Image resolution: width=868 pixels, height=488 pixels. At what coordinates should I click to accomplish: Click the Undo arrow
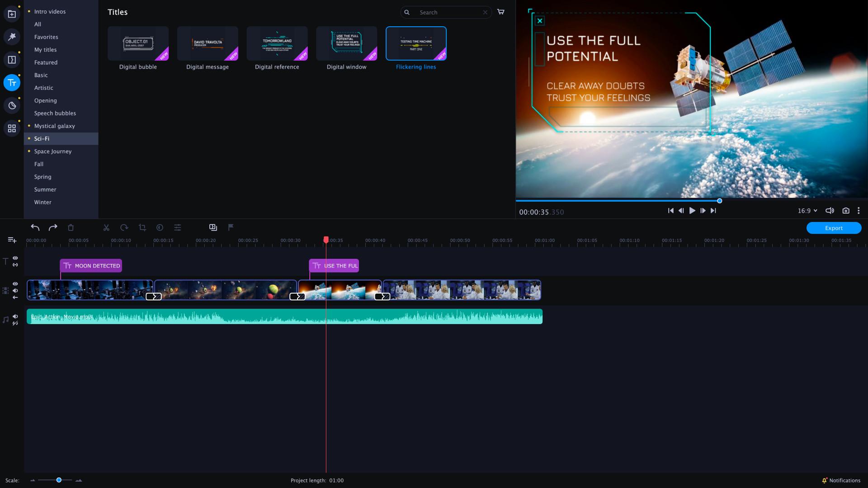tap(35, 227)
